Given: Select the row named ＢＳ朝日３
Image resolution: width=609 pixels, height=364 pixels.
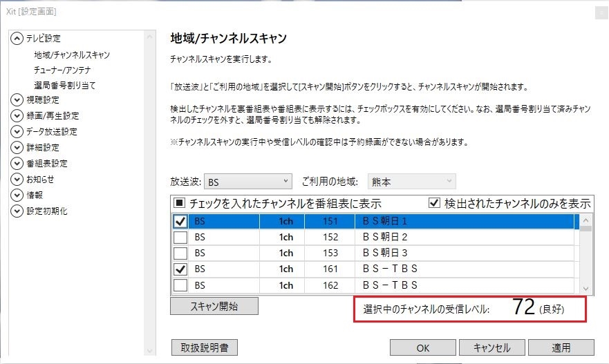Looking at the screenshot, I should [x=373, y=253].
